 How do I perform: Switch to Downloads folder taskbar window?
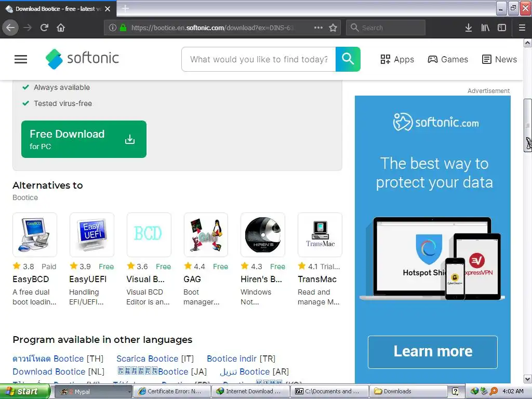(x=407, y=392)
